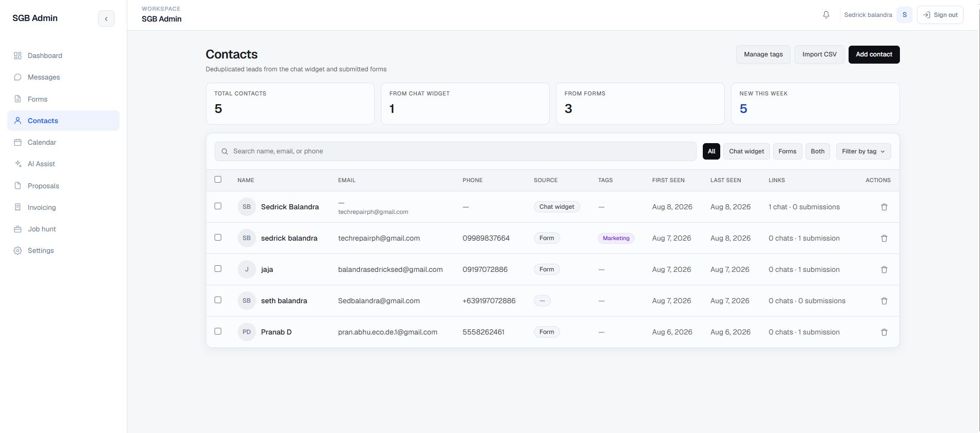Click the Marketing tag badge

coord(616,238)
